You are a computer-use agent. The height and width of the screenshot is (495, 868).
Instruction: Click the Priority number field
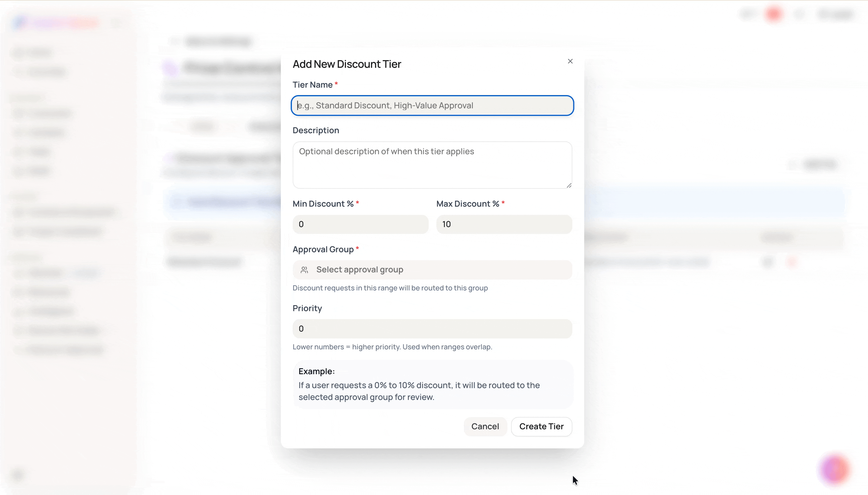click(x=432, y=329)
